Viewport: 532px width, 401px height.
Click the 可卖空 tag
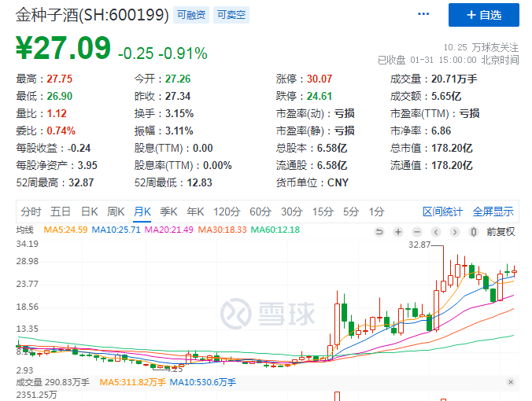pos(232,15)
